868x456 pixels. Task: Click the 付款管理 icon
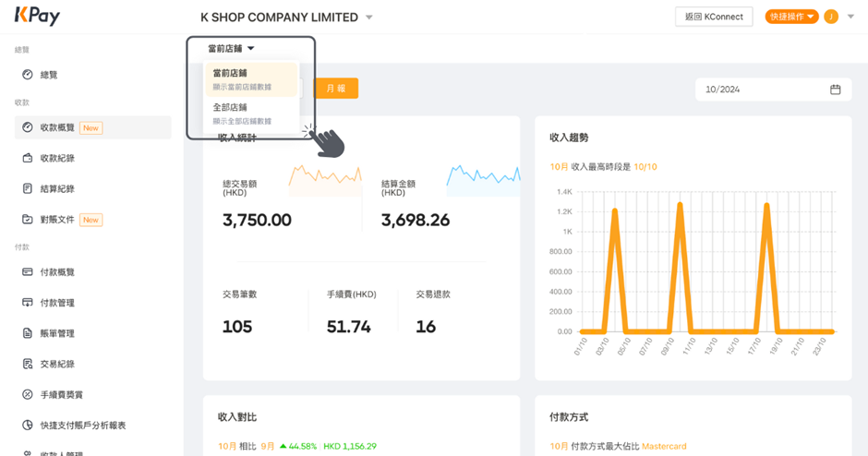click(x=27, y=302)
